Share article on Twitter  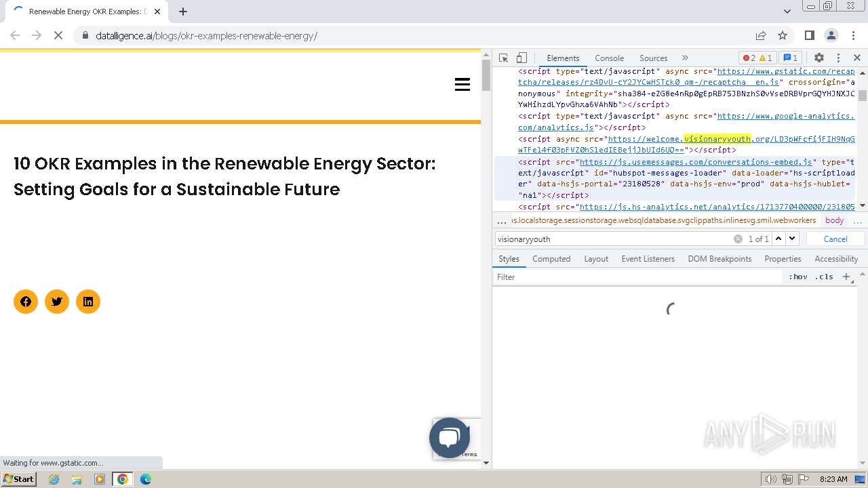pos(57,302)
